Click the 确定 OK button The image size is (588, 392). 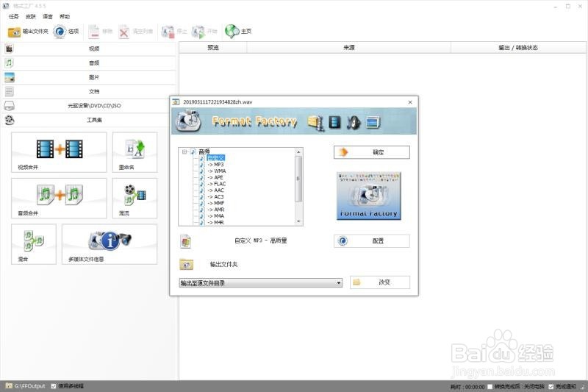pyautogui.click(x=372, y=152)
